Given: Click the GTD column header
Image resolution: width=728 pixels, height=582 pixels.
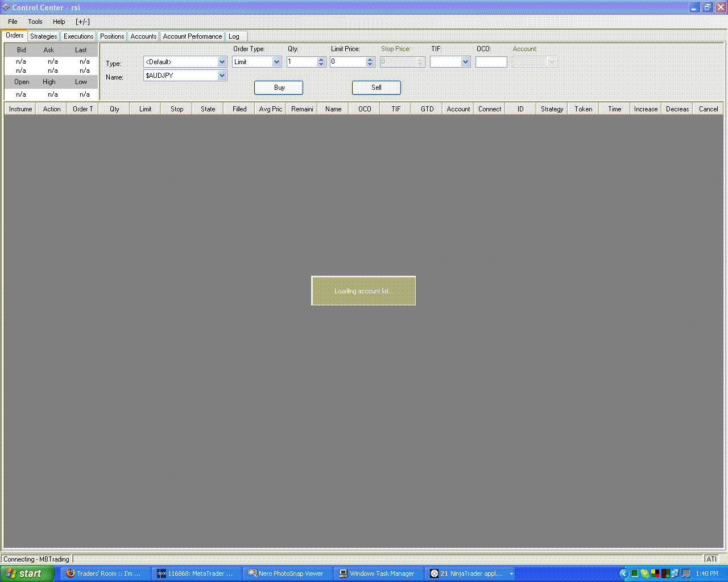Looking at the screenshot, I should coord(427,109).
